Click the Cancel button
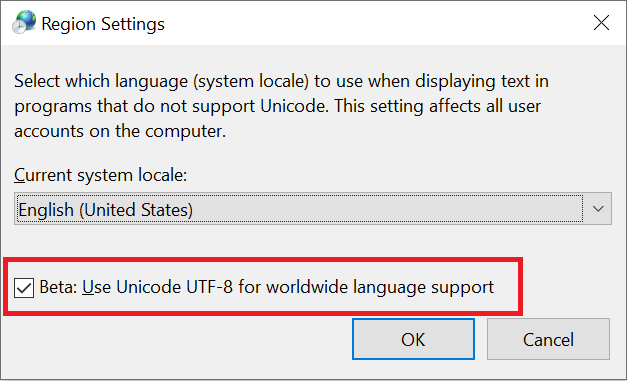Viewport: 627px width, 381px height. (548, 339)
